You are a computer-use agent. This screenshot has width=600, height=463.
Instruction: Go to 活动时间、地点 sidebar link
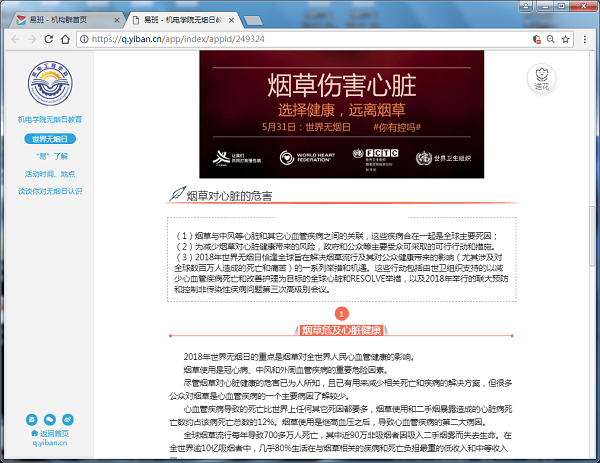[50, 173]
